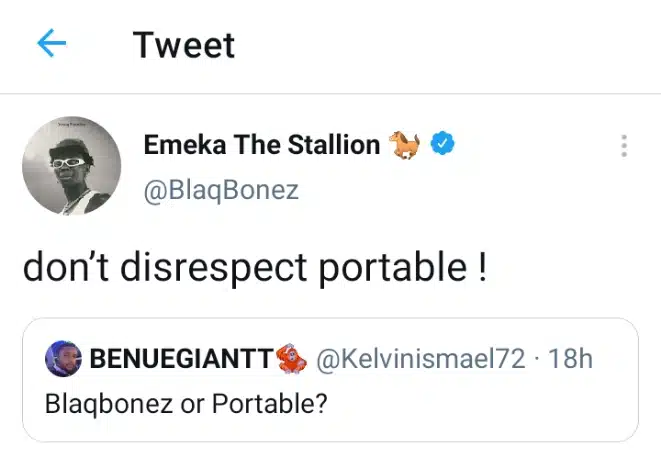Viewport: 661px width, 464px height.
Task: Visit the @Kelvinismael72 handle
Action: pyautogui.click(x=420, y=360)
